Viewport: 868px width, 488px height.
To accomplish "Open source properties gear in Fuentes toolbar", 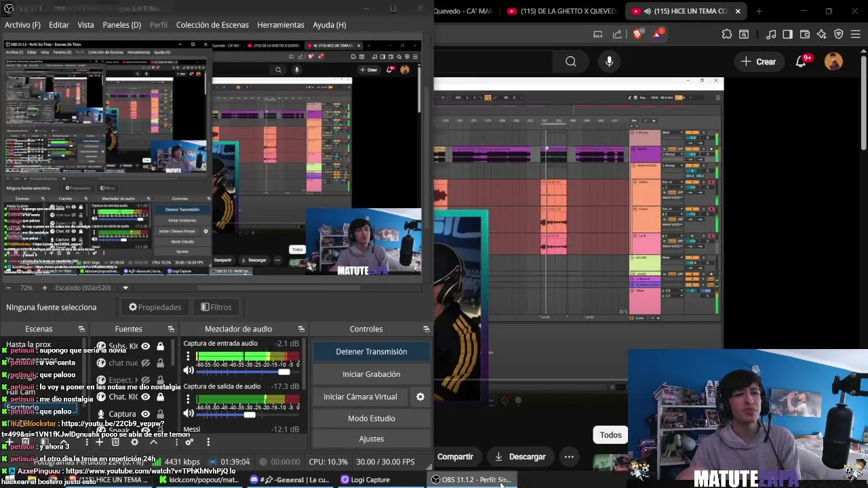I will [134, 442].
